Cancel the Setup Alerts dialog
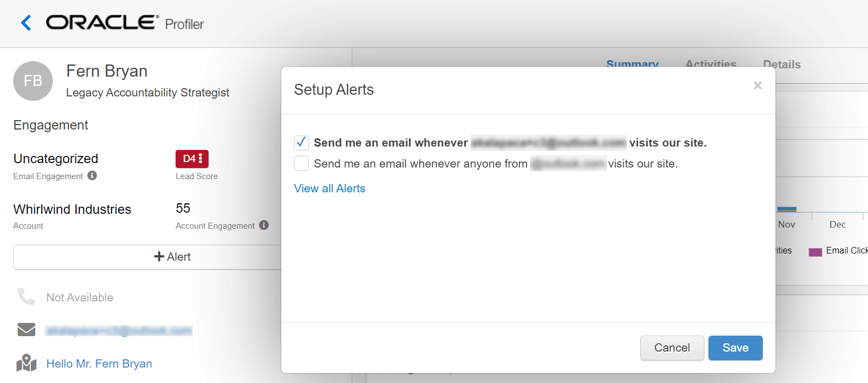Screen dimensions: 868x383 click(x=672, y=348)
